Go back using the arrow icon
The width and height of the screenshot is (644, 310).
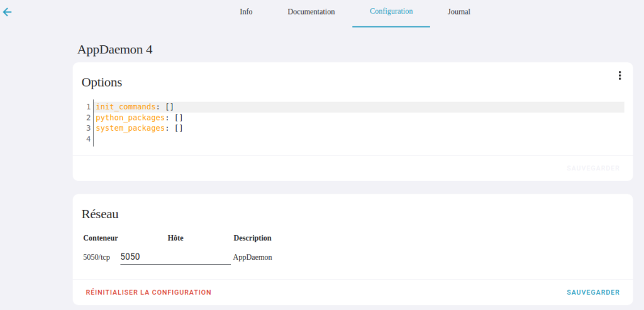[8, 12]
